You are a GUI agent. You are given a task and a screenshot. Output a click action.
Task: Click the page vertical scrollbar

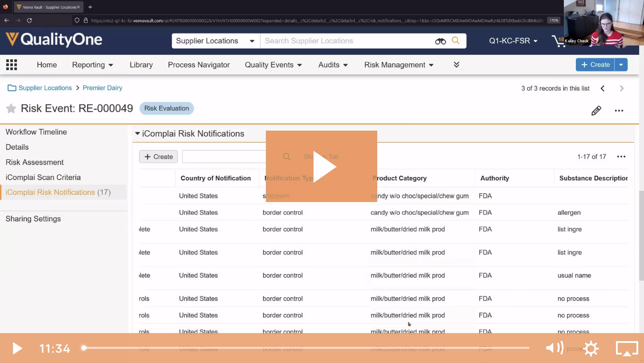click(x=641, y=236)
